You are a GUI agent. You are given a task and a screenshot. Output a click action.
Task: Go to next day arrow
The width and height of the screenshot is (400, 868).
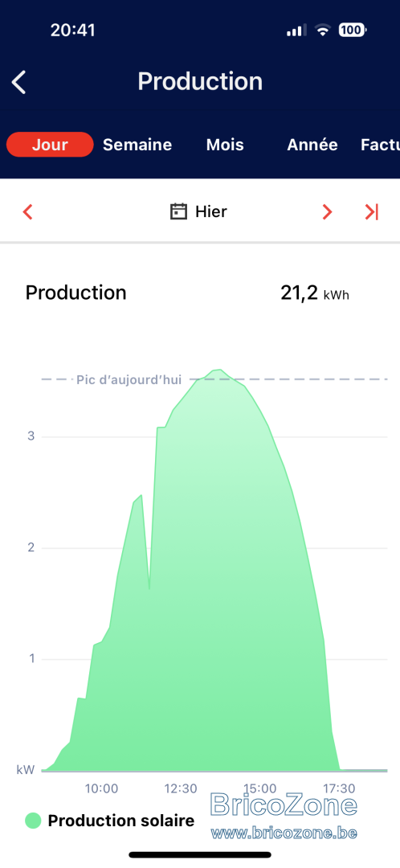(x=327, y=212)
